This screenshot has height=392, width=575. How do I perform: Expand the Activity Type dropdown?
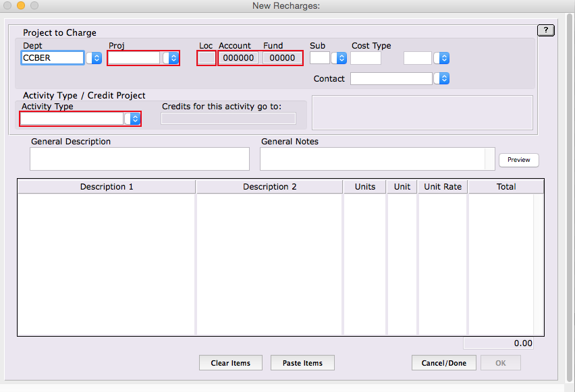click(x=135, y=119)
